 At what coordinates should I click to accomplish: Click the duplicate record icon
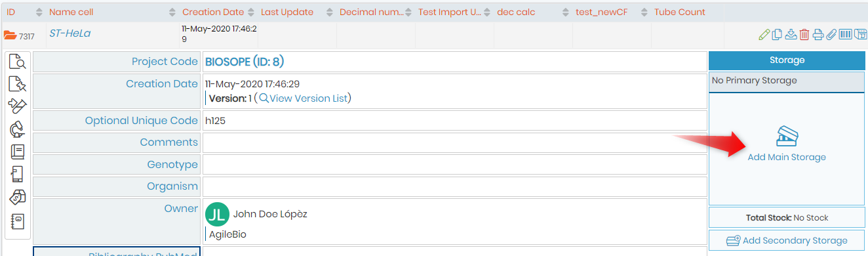[777, 35]
